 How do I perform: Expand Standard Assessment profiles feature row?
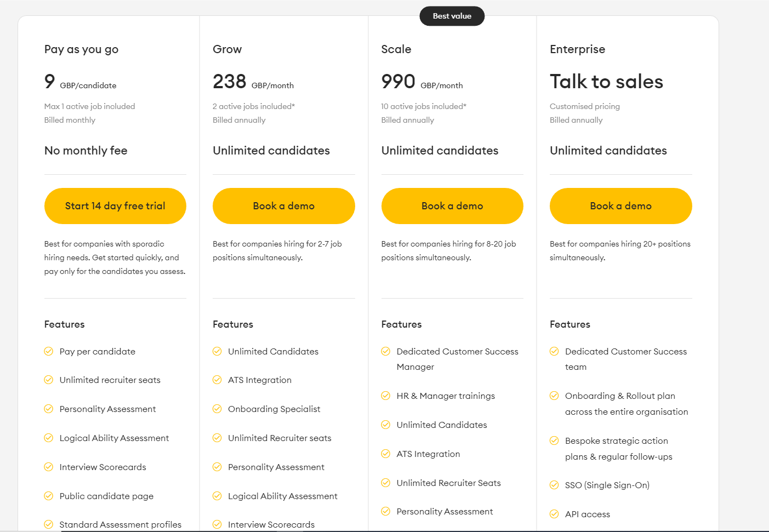point(120,524)
